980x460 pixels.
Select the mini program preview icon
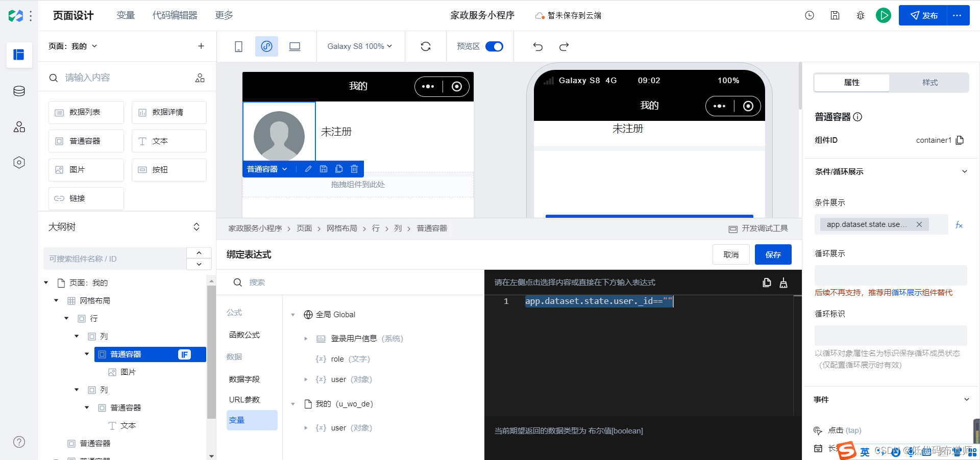click(266, 46)
